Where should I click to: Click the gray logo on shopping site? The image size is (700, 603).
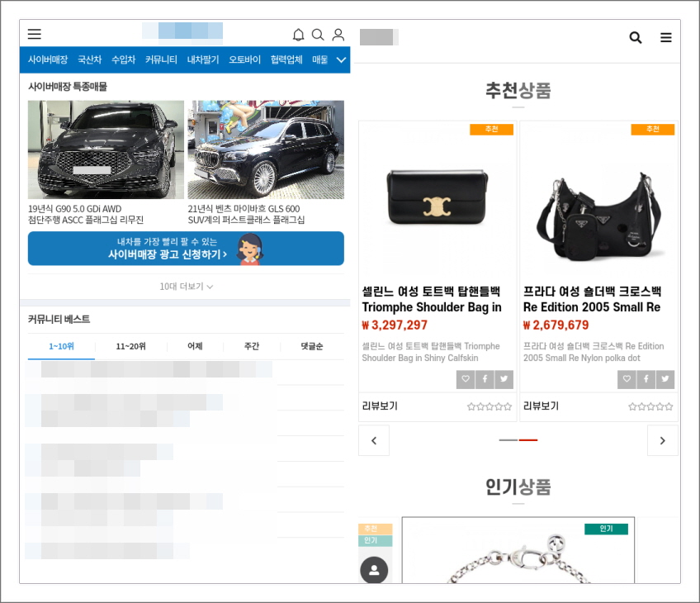coord(379,37)
